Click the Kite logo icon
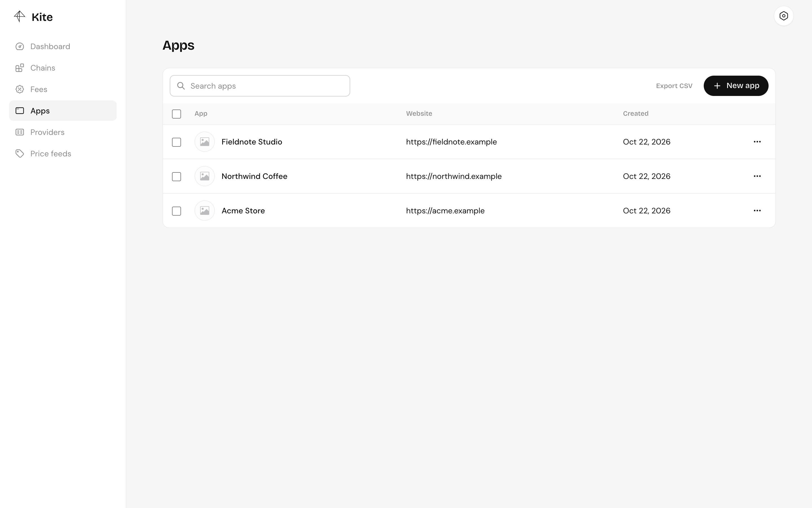This screenshot has width=812, height=508. [x=19, y=16]
